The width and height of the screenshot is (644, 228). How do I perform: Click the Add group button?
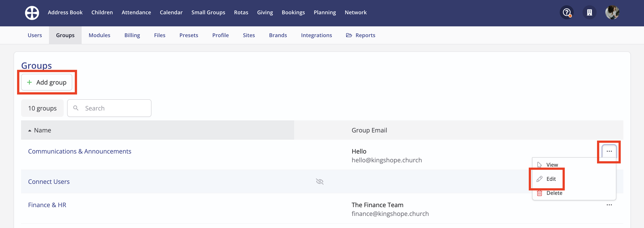47,82
